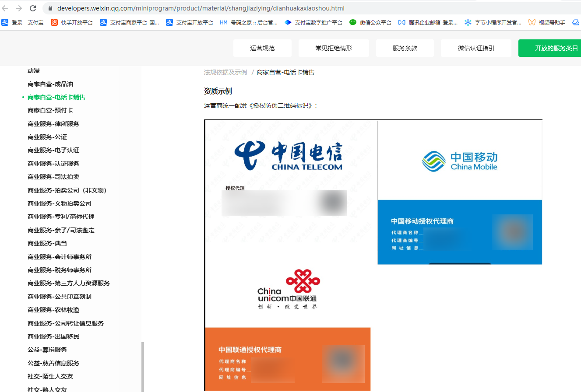
Task: Click the 常见拒绝情形 button
Action: click(x=334, y=48)
